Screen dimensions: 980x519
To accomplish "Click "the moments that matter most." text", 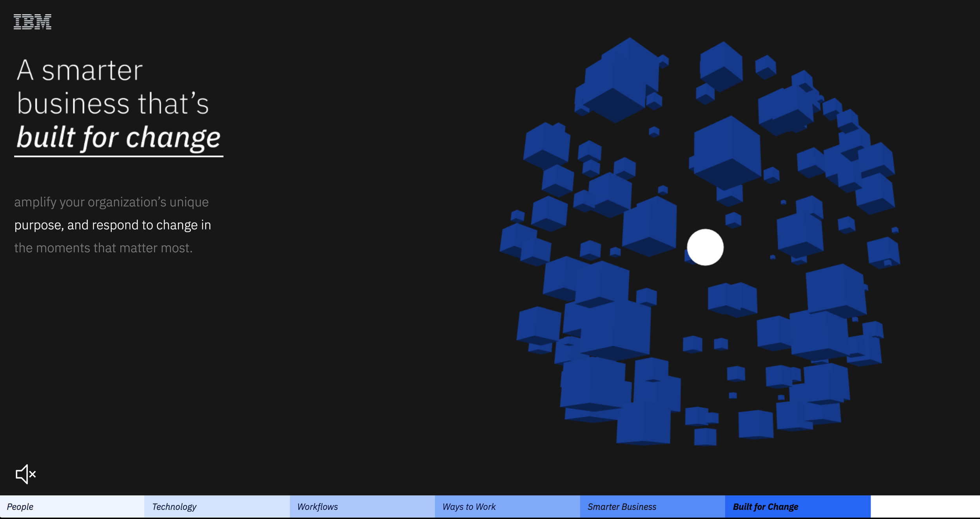I will click(103, 248).
